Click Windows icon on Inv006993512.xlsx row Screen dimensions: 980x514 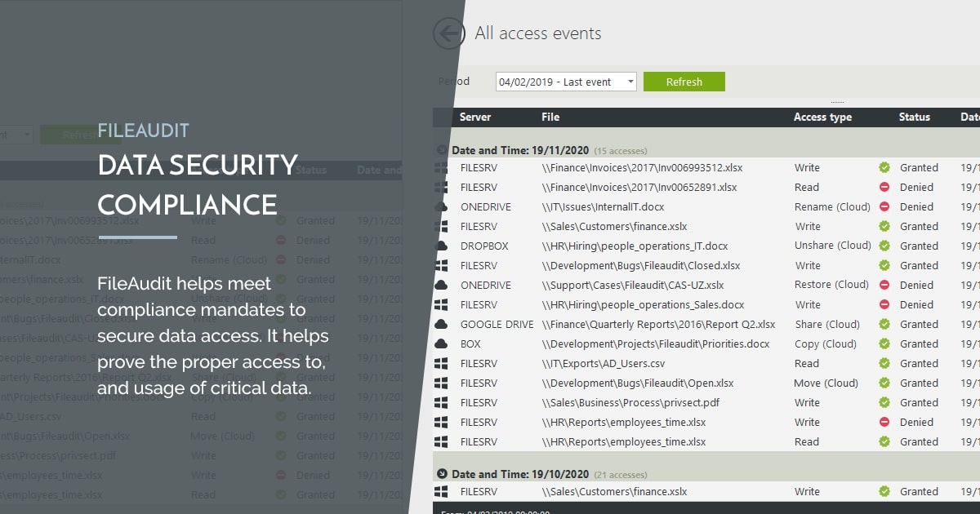click(442, 168)
